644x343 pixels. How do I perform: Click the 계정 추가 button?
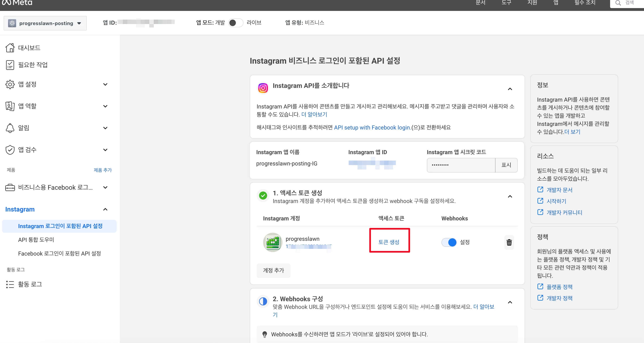[x=274, y=270]
